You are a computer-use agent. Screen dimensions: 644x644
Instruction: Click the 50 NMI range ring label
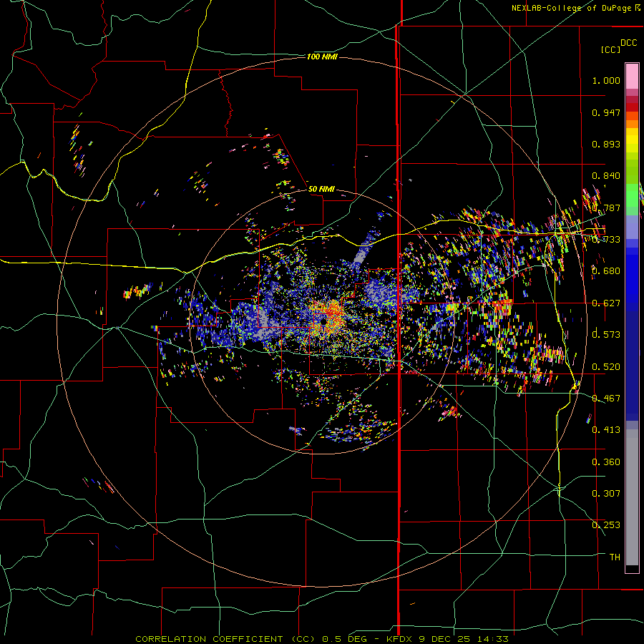[x=321, y=189]
